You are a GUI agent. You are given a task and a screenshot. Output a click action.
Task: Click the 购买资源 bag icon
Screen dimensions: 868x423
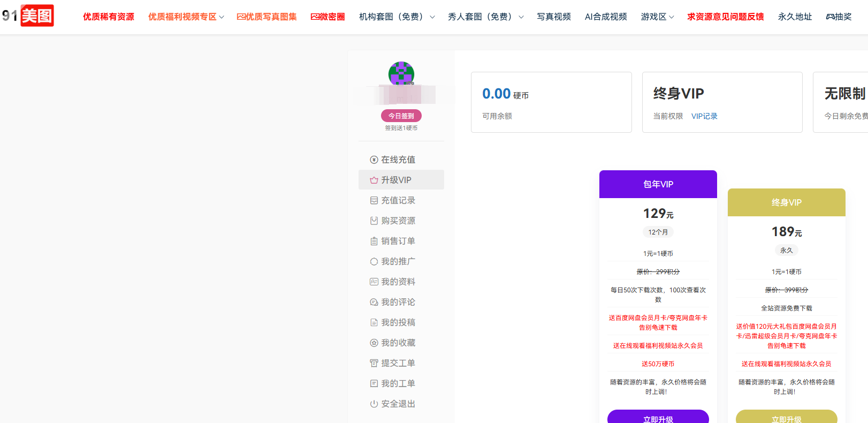[374, 221]
